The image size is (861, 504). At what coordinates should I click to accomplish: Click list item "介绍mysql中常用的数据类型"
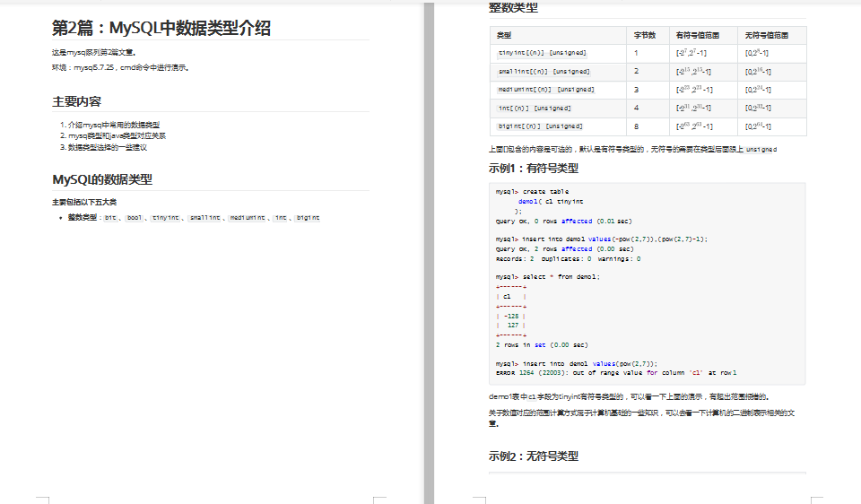click(114, 125)
